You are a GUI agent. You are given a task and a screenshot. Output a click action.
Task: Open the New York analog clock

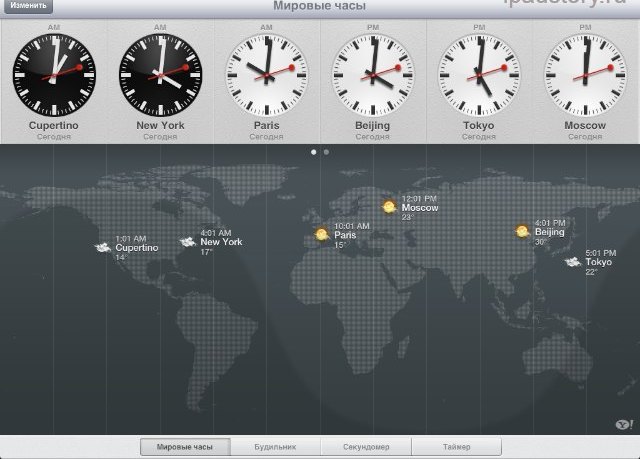[160, 75]
